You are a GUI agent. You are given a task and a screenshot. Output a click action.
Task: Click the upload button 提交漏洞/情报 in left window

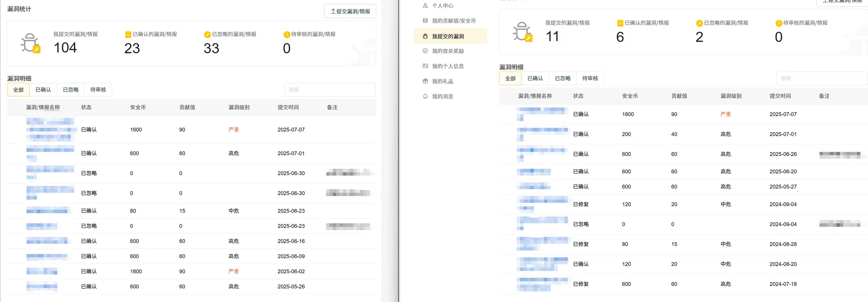[350, 11]
